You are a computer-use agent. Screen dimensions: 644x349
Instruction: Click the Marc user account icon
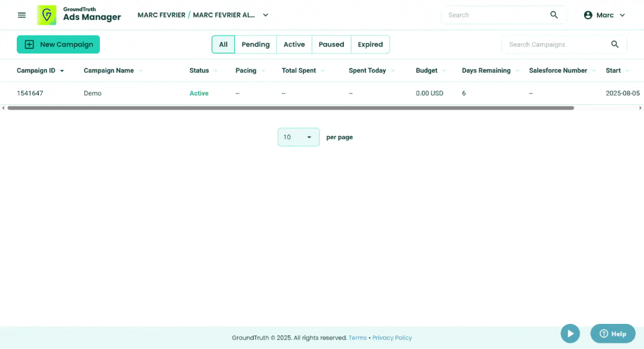click(x=588, y=15)
